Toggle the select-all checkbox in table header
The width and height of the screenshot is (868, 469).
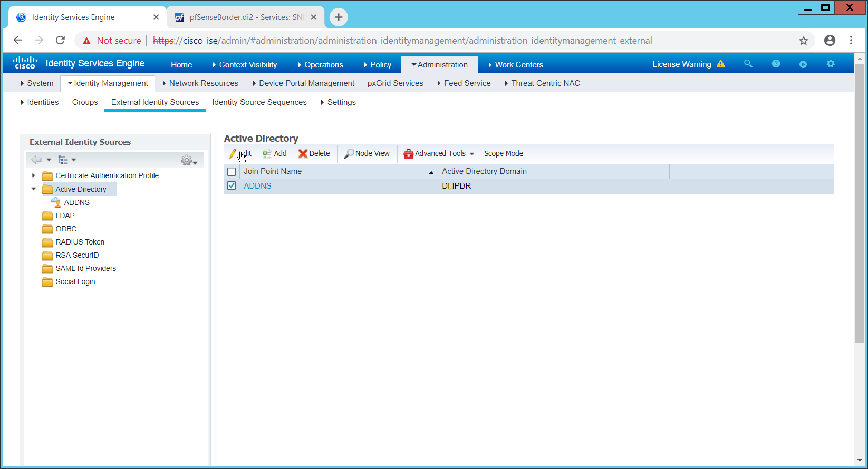(232, 171)
